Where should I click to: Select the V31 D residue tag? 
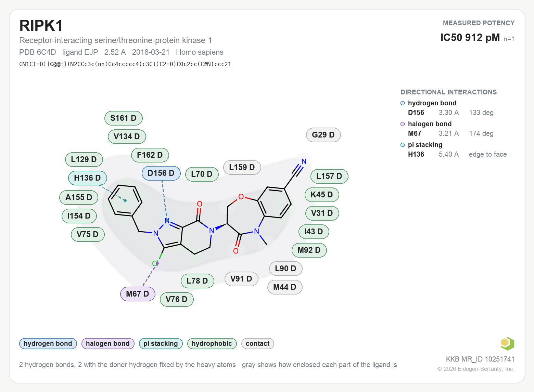[322, 213]
